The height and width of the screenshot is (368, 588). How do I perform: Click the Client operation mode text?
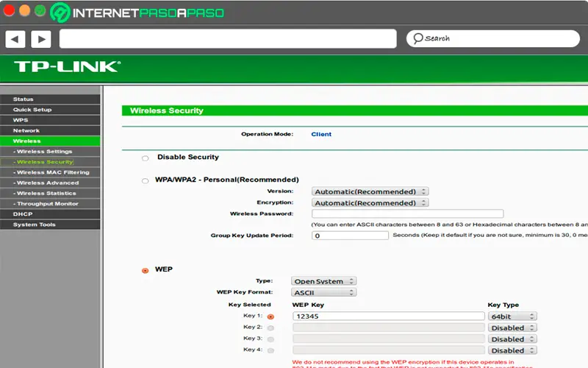[321, 134]
